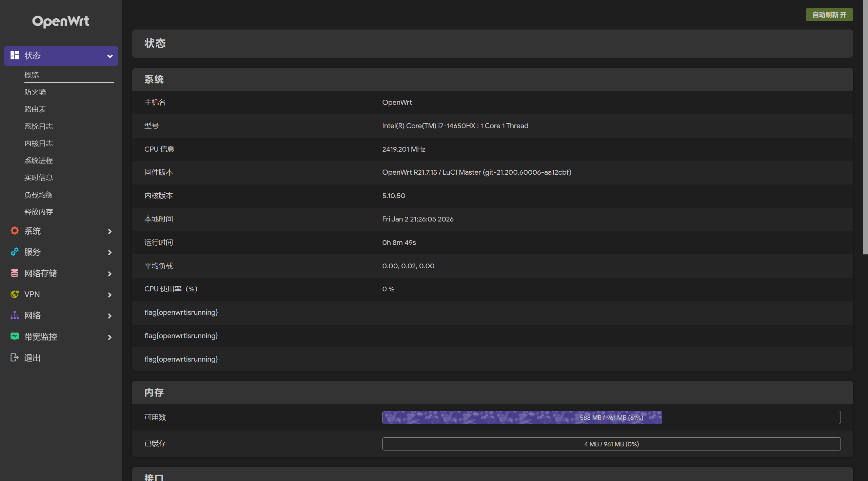
Task: Open the 系统日志 system log item
Action: [38, 126]
